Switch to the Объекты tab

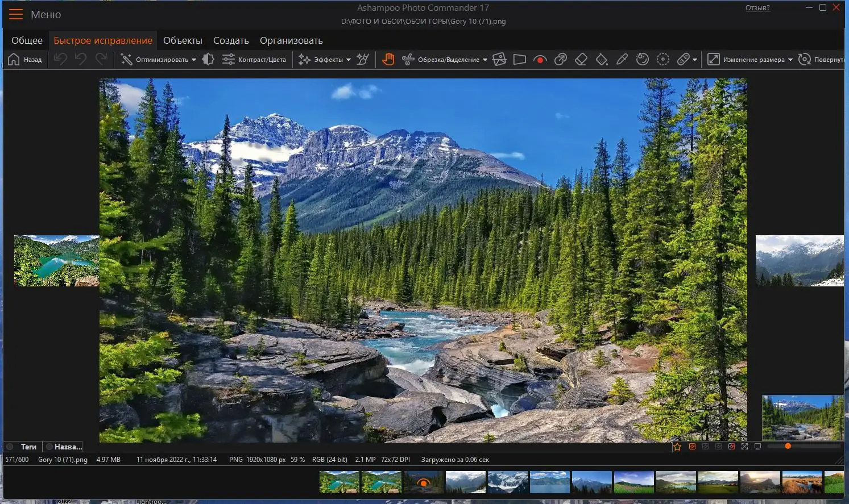tap(183, 40)
